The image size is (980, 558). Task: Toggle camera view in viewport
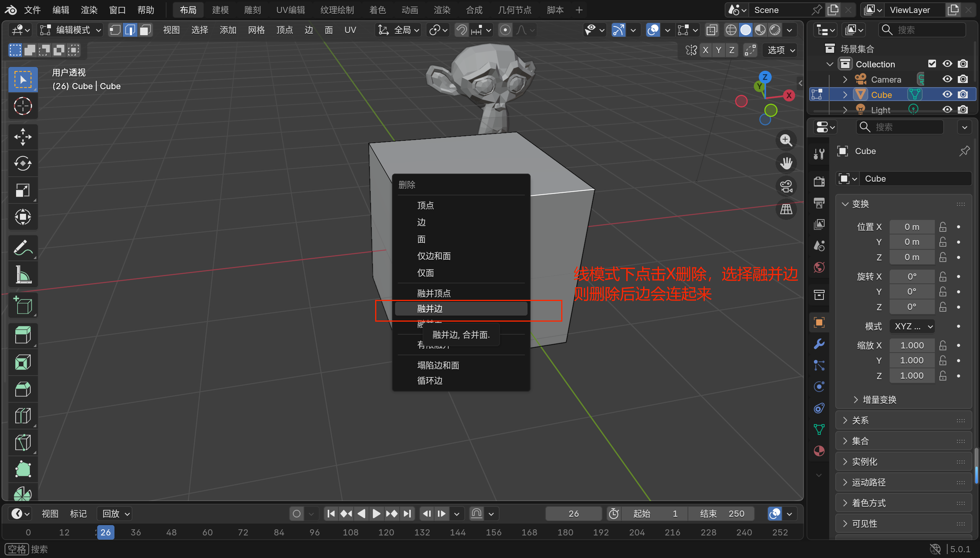[x=786, y=187]
